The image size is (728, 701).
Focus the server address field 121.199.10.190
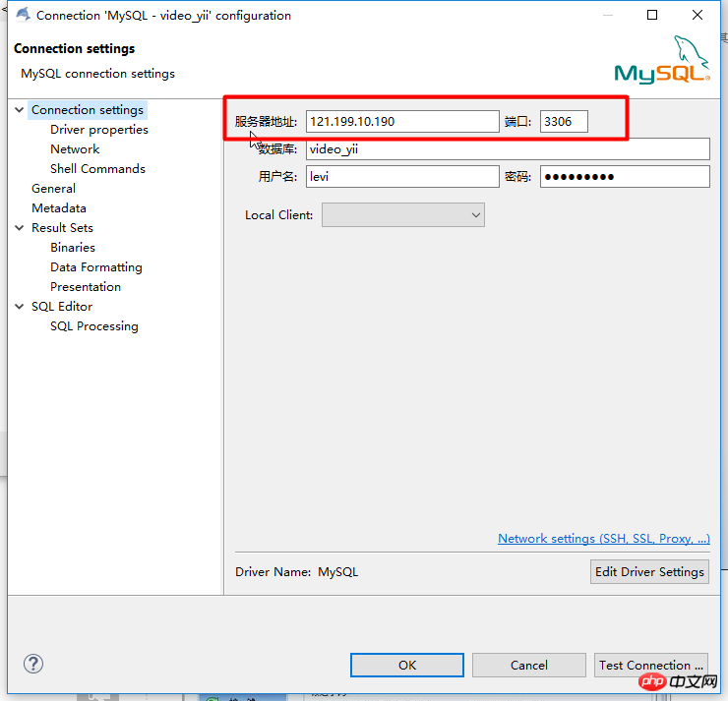coord(402,121)
